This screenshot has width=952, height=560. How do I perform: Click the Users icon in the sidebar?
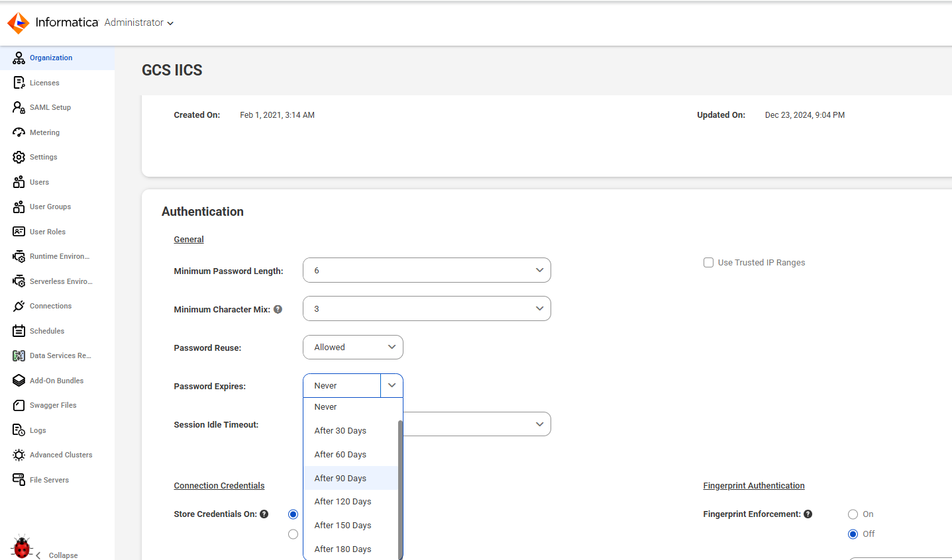pos(19,182)
